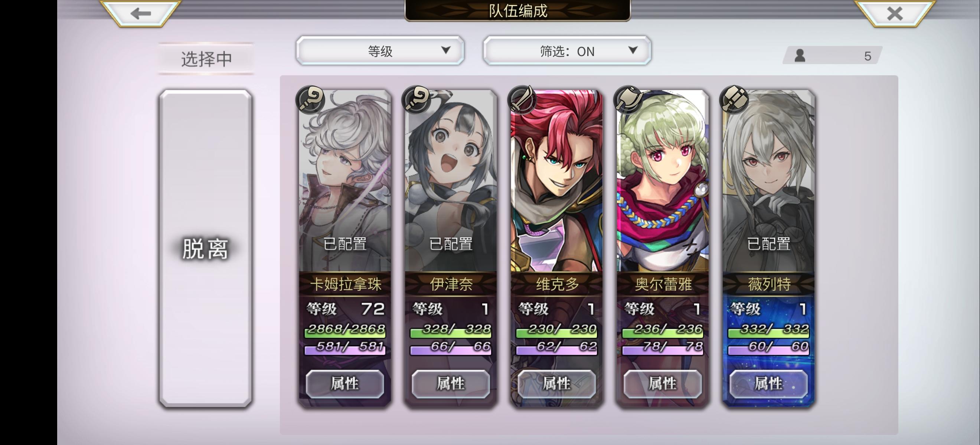Click the staff weapon icon on 卡姆拉拿珠 card
This screenshot has width=980, height=445.
click(310, 99)
